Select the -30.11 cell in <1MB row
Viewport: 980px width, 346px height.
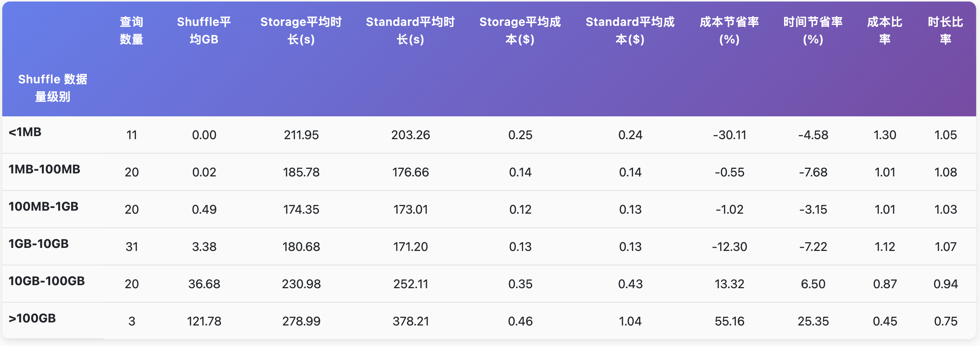click(x=729, y=135)
